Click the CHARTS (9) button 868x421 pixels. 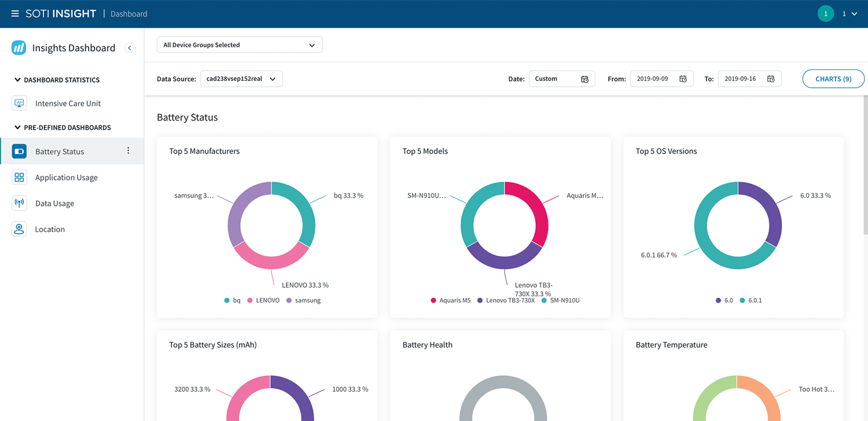[x=833, y=79]
